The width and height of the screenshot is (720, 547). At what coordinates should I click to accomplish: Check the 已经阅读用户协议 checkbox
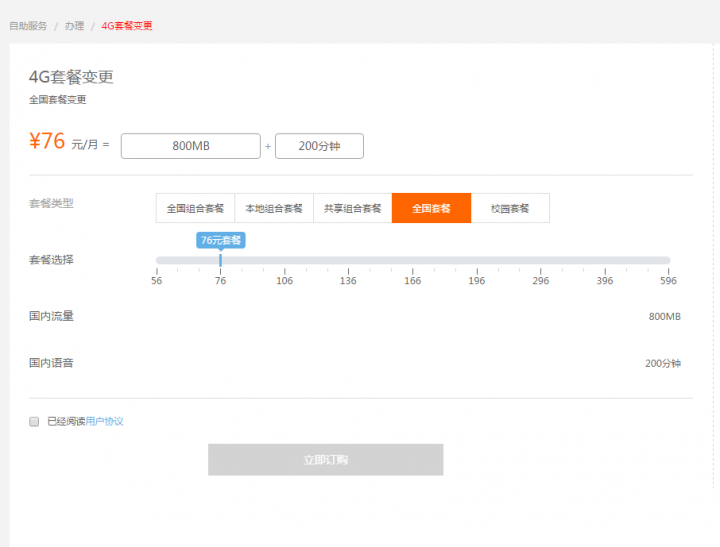pos(34,422)
